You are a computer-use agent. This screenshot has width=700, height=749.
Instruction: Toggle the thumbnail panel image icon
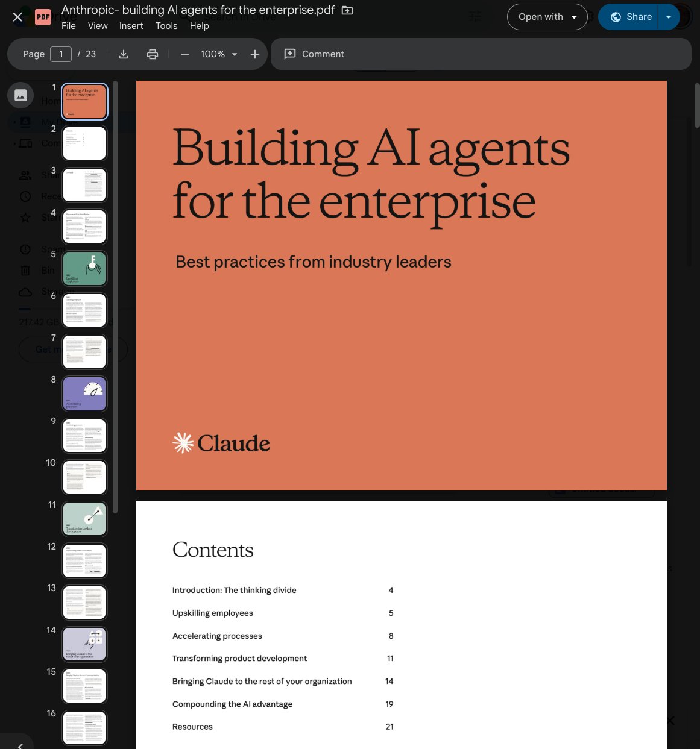(20, 95)
